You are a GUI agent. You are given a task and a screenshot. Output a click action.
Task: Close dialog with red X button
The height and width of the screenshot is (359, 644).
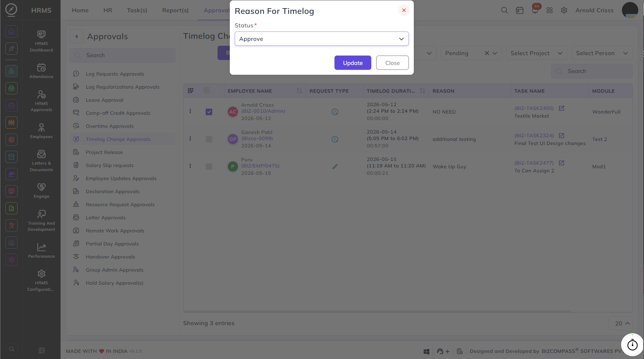(404, 10)
